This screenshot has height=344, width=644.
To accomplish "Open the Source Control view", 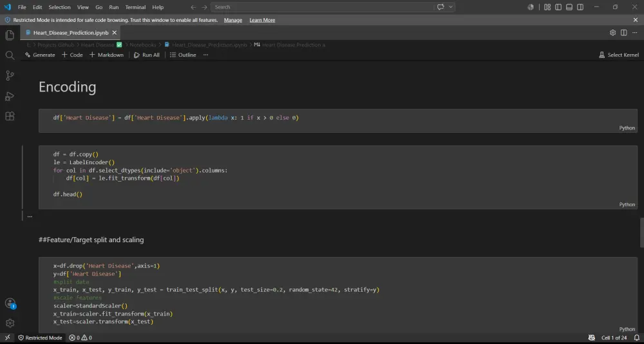I will 10,75.
